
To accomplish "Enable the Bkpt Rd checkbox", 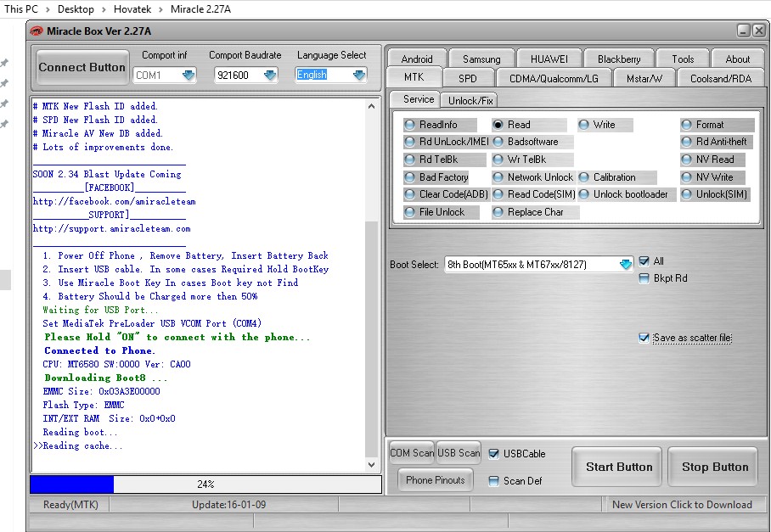I will point(644,278).
